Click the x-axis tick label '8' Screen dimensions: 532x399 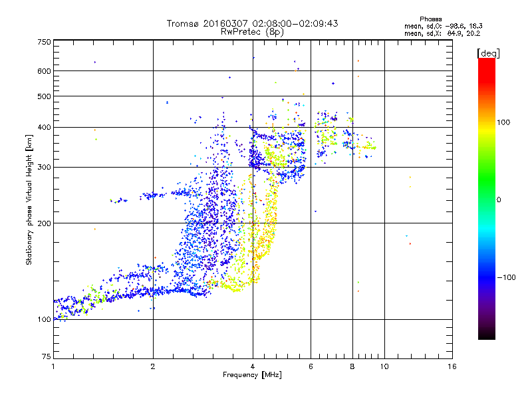pos(352,366)
